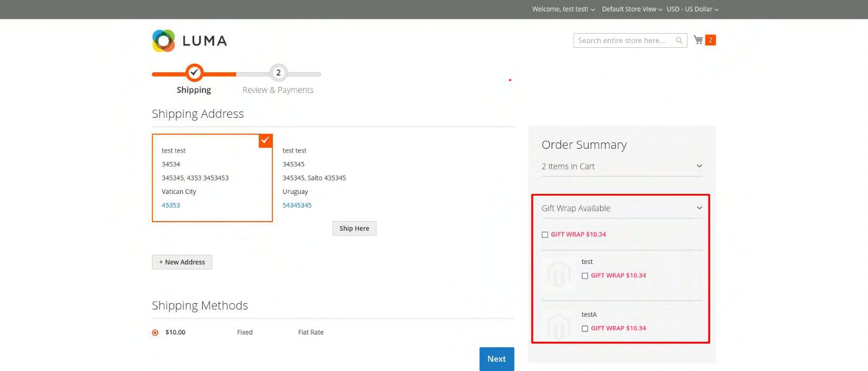This screenshot has height=371, width=868.
Task: Check gift wrap for item testA
Action: (585, 329)
